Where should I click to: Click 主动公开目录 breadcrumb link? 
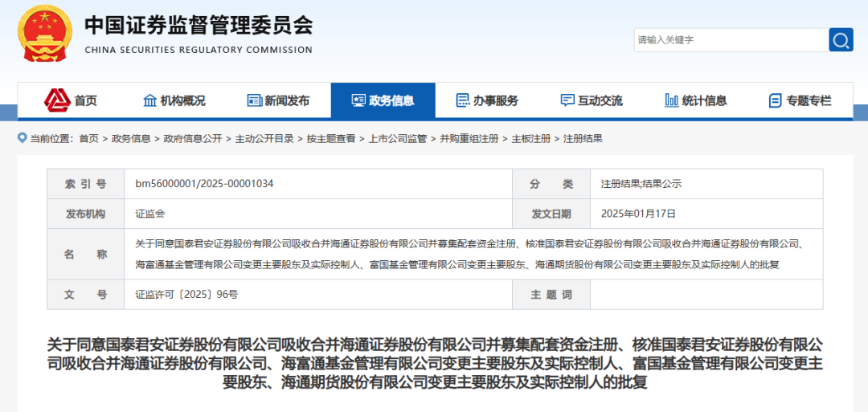click(x=264, y=139)
